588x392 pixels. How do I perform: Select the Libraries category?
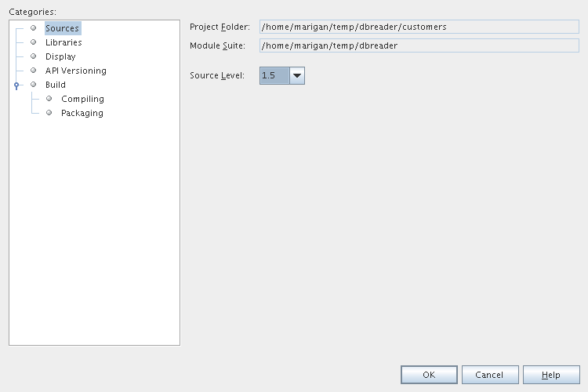click(64, 42)
